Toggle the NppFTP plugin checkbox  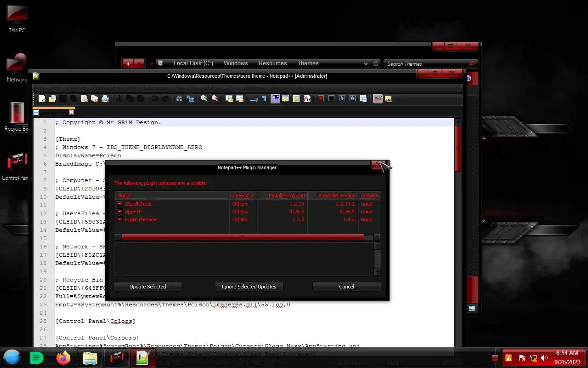[x=119, y=212]
